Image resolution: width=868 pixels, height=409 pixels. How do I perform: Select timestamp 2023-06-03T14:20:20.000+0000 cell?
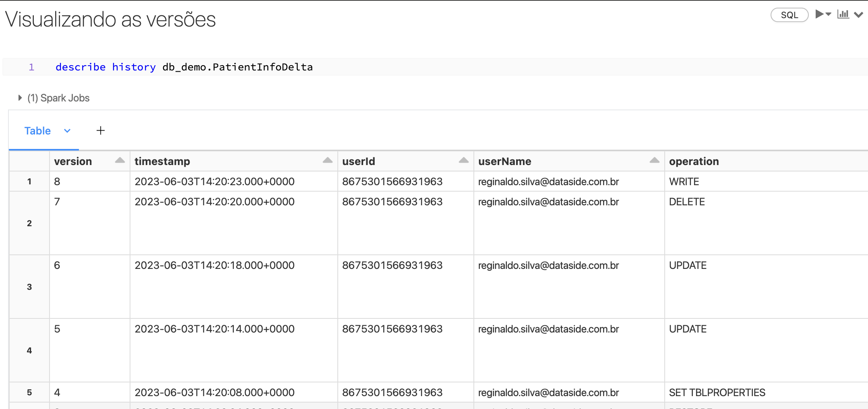[234, 223]
